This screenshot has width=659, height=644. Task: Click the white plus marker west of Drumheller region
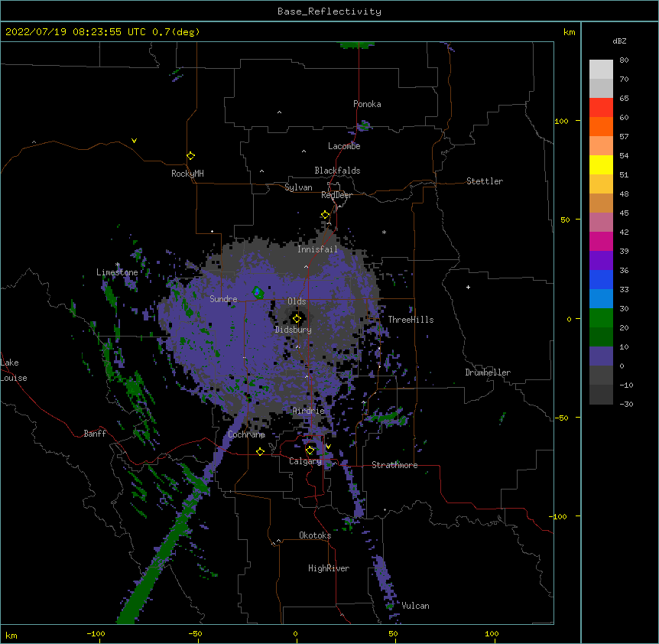[x=468, y=287]
